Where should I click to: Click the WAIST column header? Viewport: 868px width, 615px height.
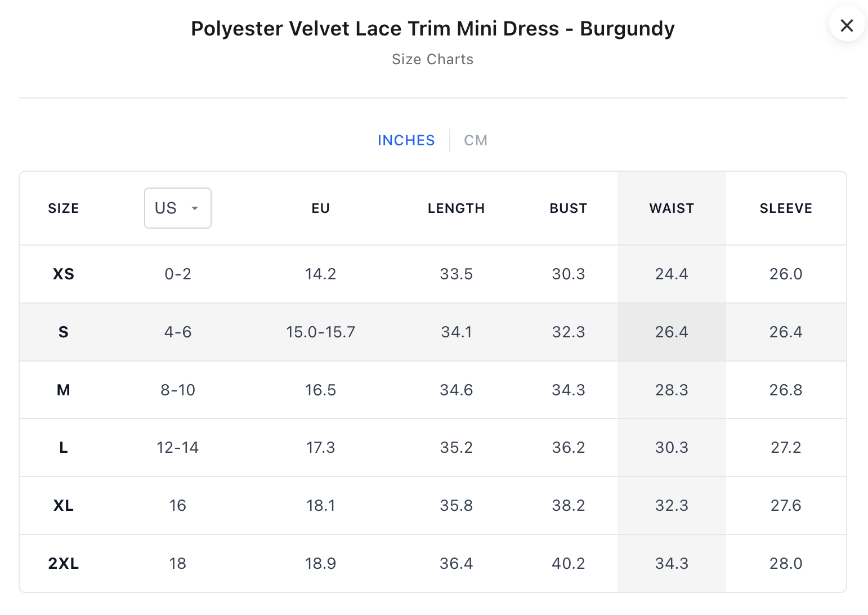pyautogui.click(x=671, y=208)
